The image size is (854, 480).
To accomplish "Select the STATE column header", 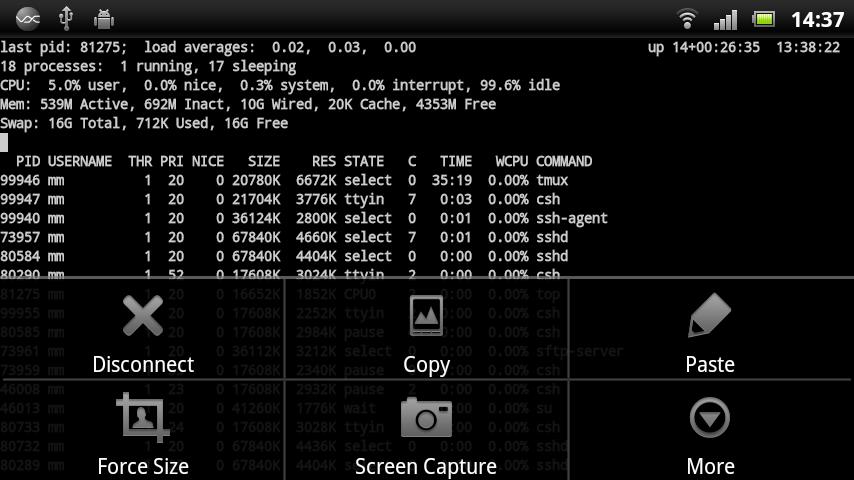I will pyautogui.click(x=364, y=161).
